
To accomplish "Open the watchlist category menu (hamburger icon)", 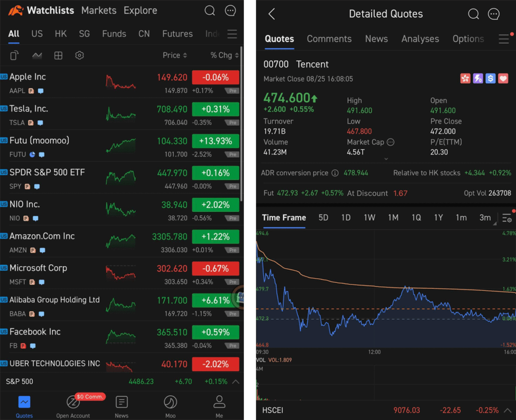I will (232, 34).
